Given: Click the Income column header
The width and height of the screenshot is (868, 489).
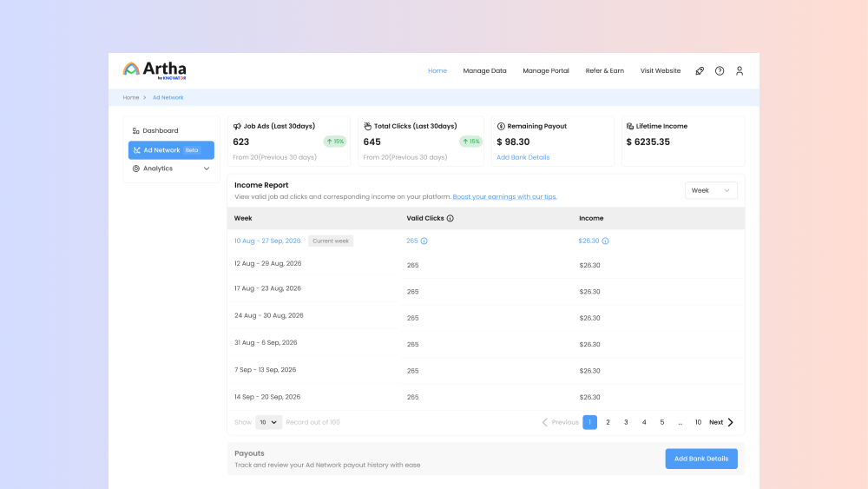Looking at the screenshot, I should pyautogui.click(x=591, y=218).
